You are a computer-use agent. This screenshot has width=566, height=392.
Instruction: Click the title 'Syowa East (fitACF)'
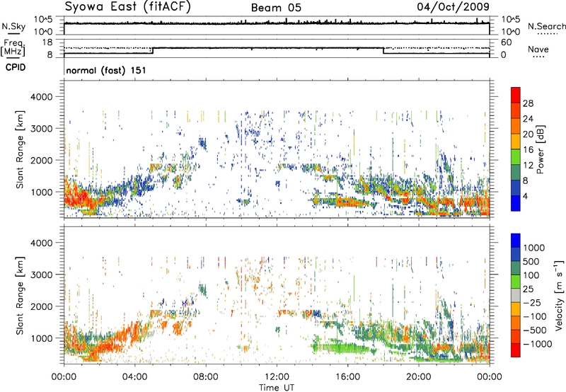[128, 7]
